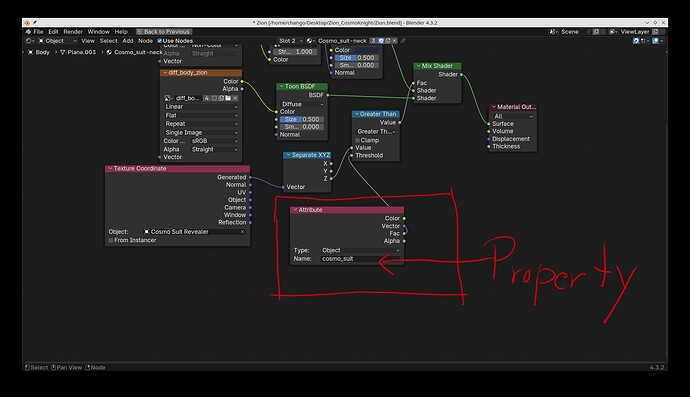690x397 pixels.
Task: Browse image icon in diff_body_zion node
Action: tap(169, 98)
